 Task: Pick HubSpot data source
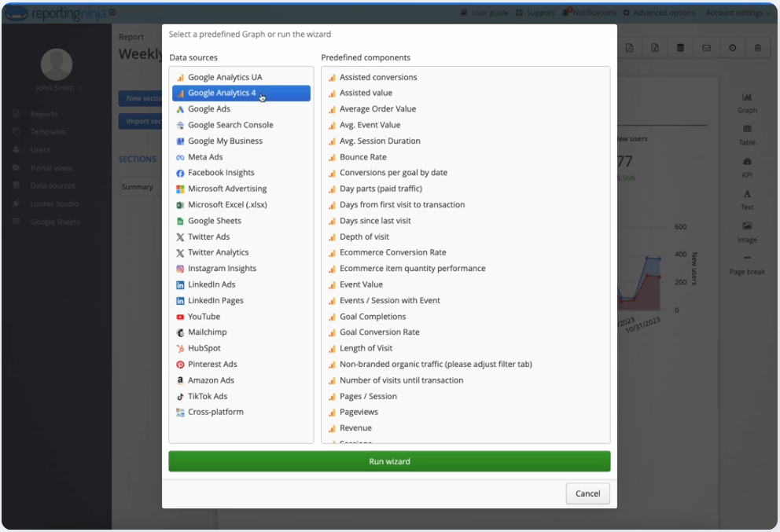241,348
